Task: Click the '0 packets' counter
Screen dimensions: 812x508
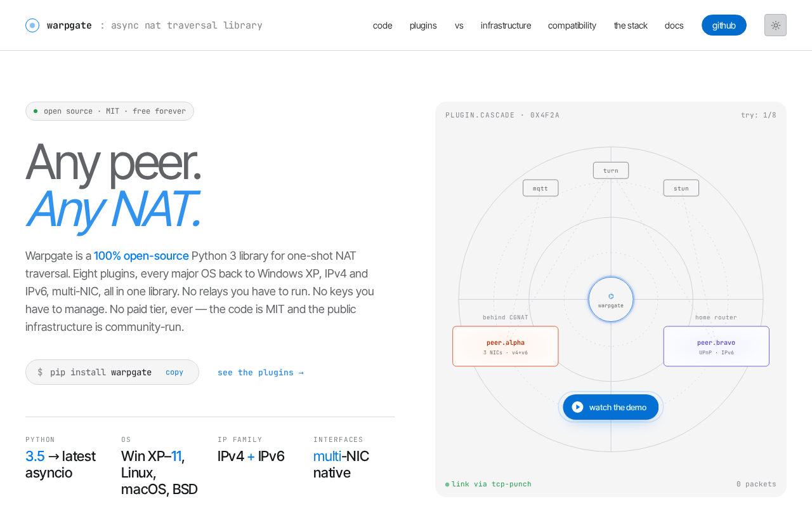Action: click(756, 484)
